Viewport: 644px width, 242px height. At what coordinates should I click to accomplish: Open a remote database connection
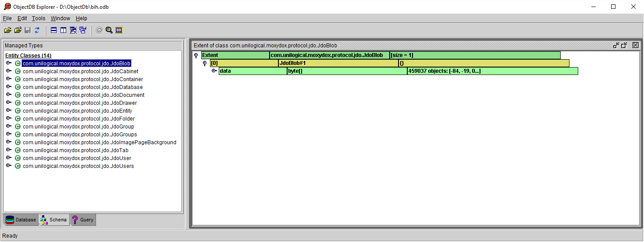18,30
